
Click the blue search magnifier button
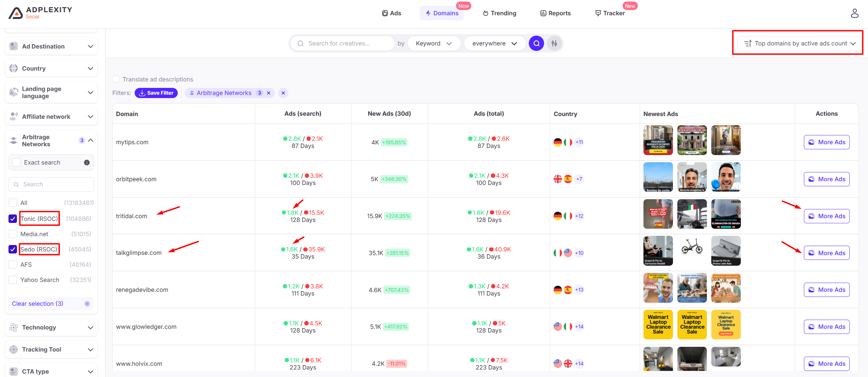tap(536, 43)
